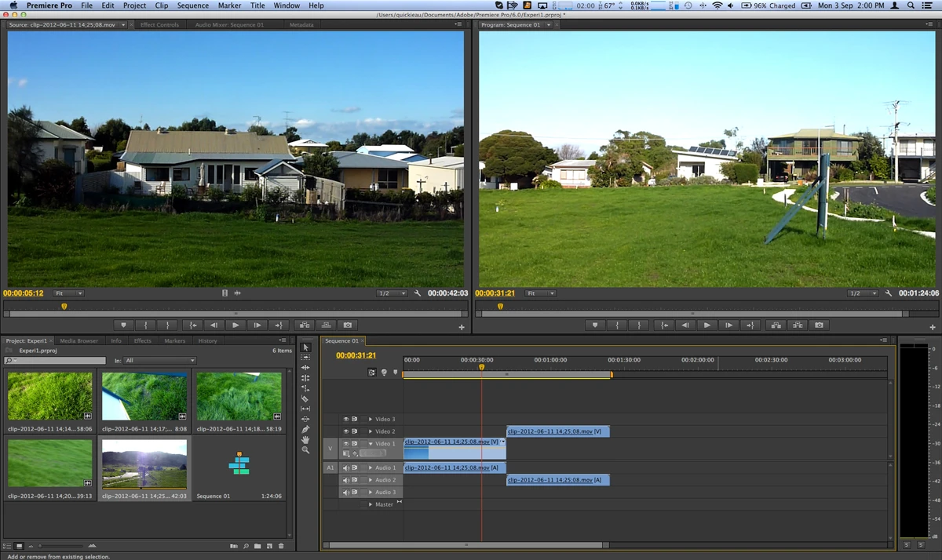The height and width of the screenshot is (560, 942).
Task: Switch to the History tab
Action: coord(207,340)
